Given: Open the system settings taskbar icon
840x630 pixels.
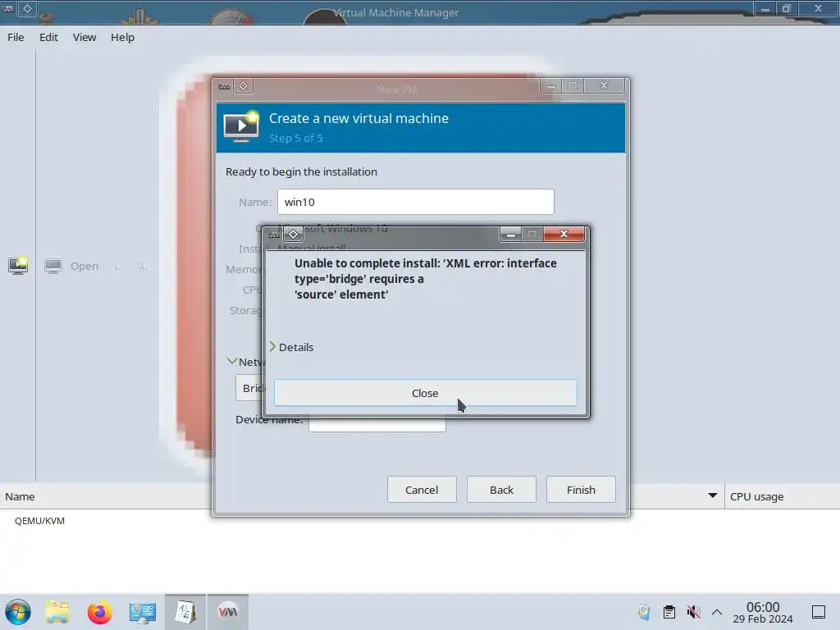Looking at the screenshot, I should 142,612.
